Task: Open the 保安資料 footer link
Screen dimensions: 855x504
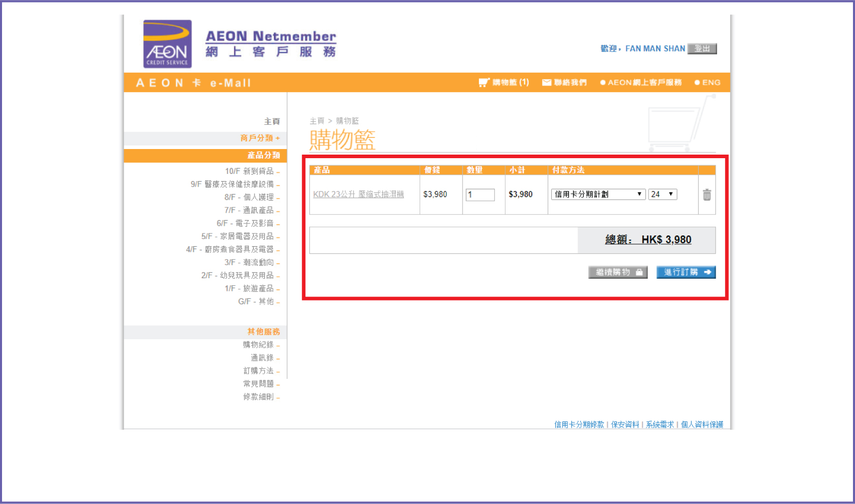Action: pyautogui.click(x=625, y=424)
